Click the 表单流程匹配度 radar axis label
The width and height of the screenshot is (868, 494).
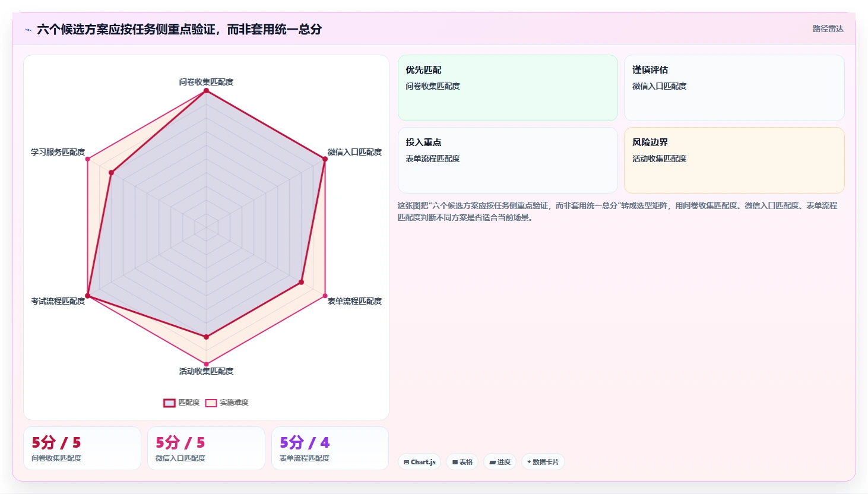point(354,301)
